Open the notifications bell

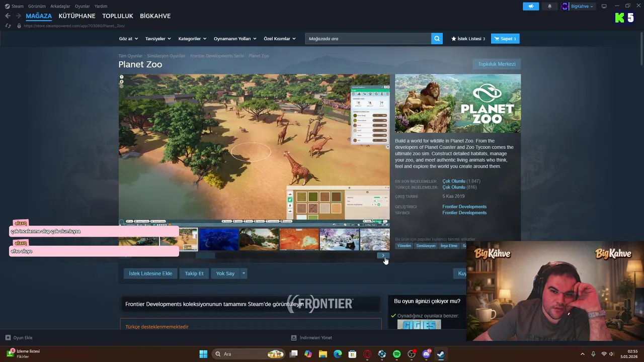tap(549, 6)
